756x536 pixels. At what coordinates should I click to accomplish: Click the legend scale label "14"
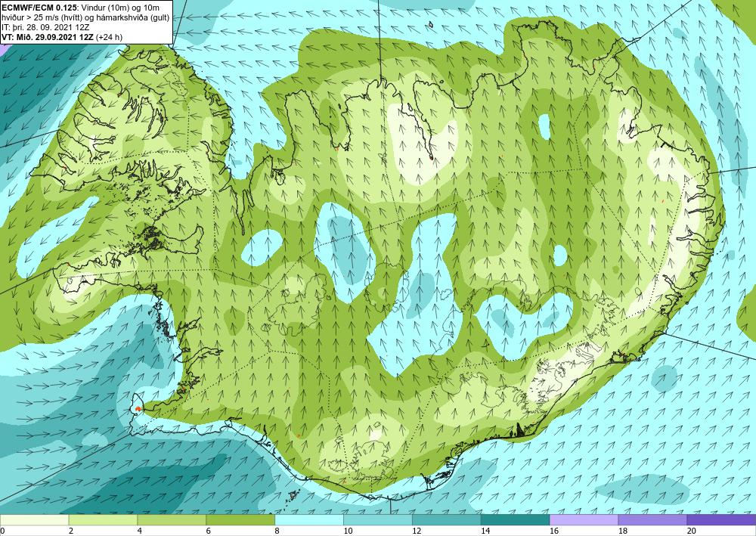(485, 531)
